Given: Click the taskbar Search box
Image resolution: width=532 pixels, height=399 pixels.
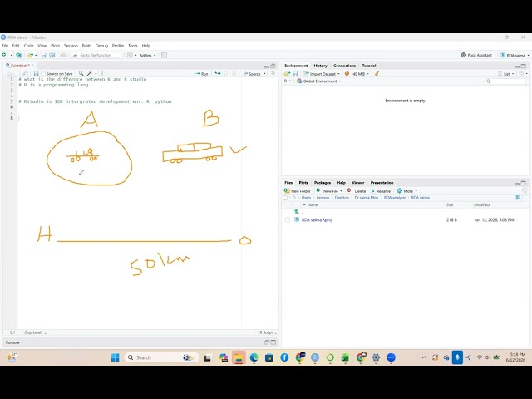Looking at the screenshot, I should (x=161, y=357).
